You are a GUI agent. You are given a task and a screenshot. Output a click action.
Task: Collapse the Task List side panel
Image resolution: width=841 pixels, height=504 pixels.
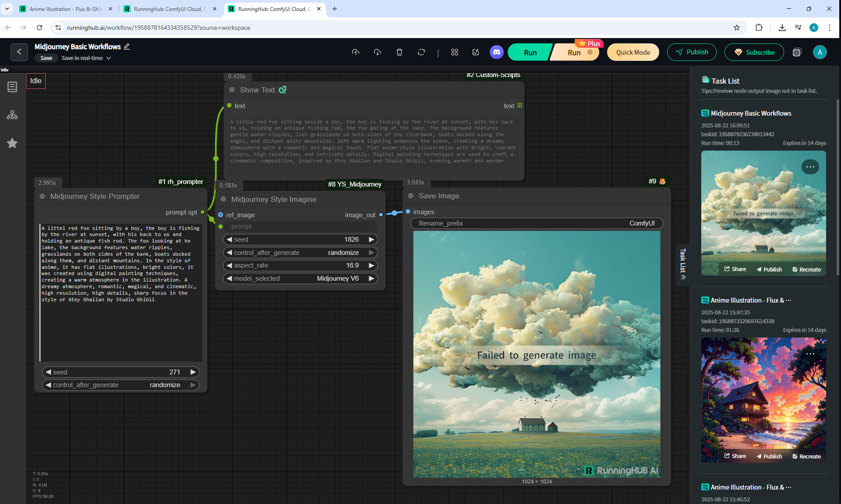point(683,264)
